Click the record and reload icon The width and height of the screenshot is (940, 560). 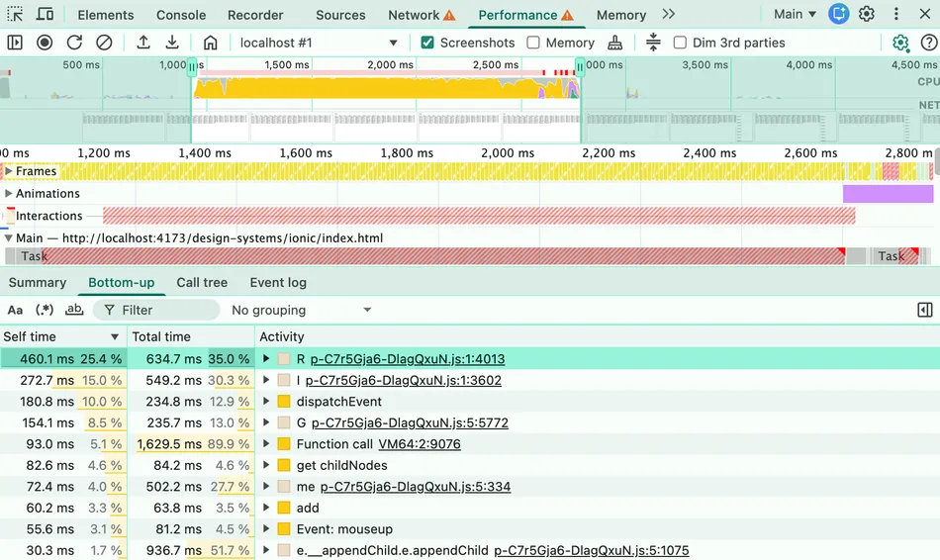74,43
